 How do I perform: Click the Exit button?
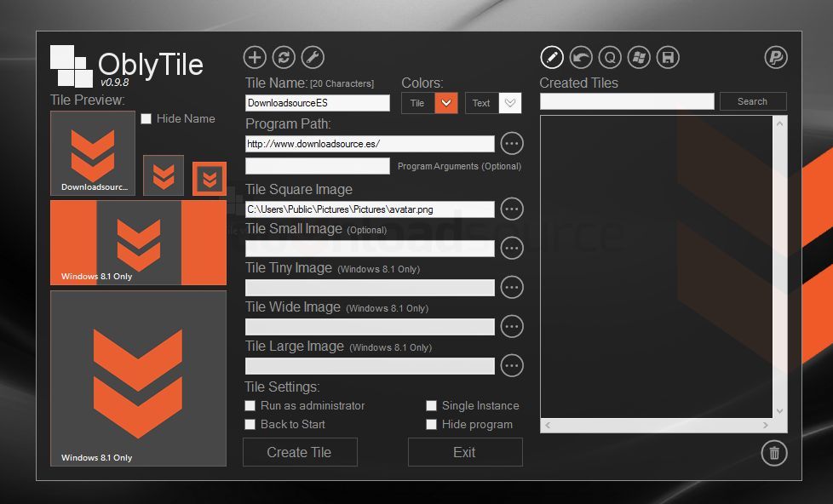(465, 452)
